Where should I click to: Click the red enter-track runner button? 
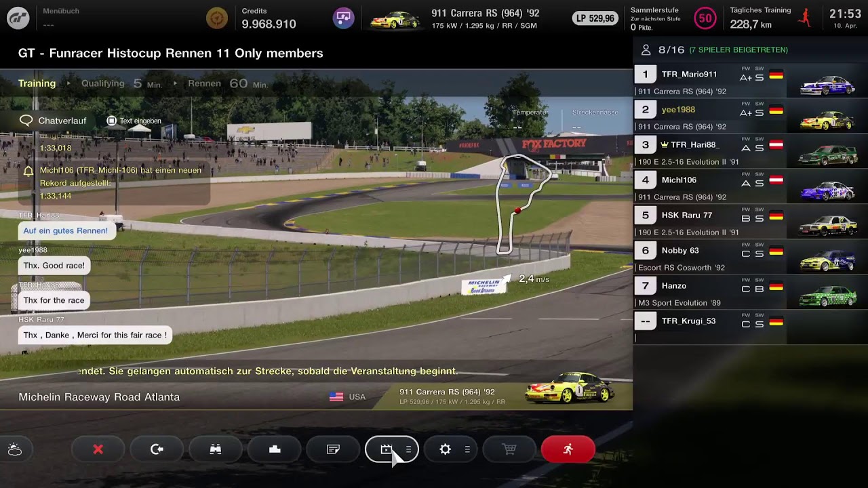568,449
